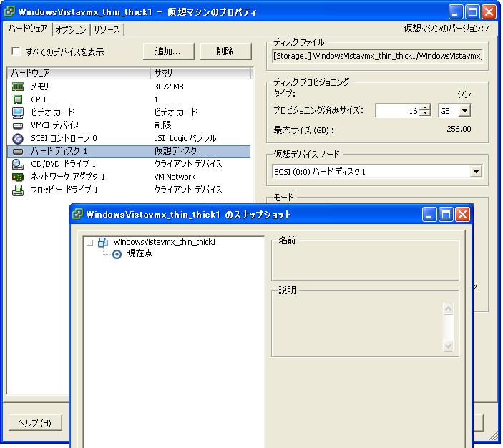Image resolution: width=503 pixels, height=448 pixels.
Task: Open the 仮想デバイス ノード SCSI (0:0) dropdown
Action: click(476, 171)
